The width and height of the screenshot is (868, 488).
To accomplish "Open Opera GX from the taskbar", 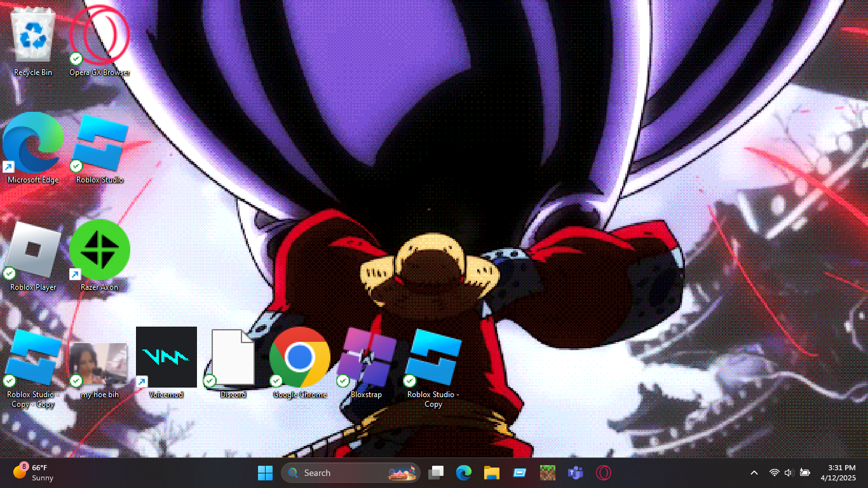I will click(604, 473).
